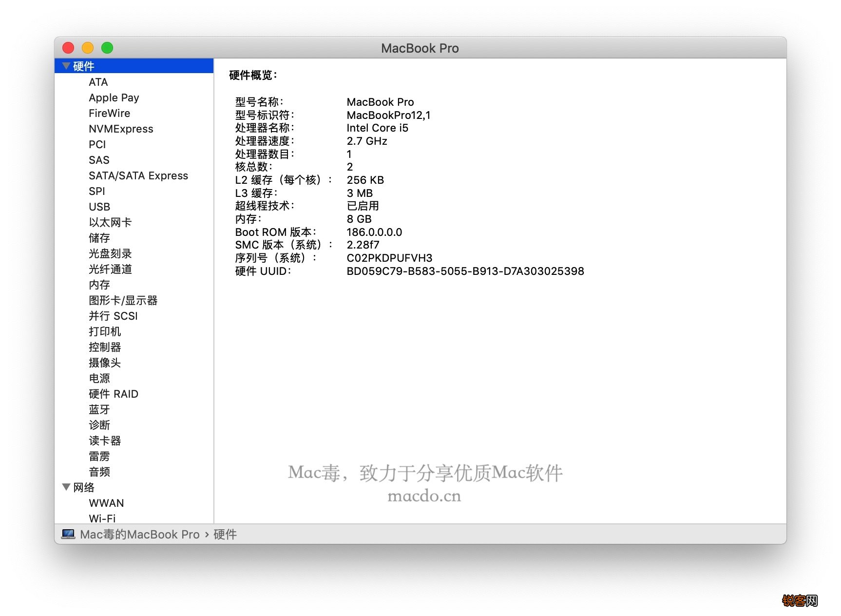
Task: Click the Intel Core i5 value
Action: pos(377,128)
